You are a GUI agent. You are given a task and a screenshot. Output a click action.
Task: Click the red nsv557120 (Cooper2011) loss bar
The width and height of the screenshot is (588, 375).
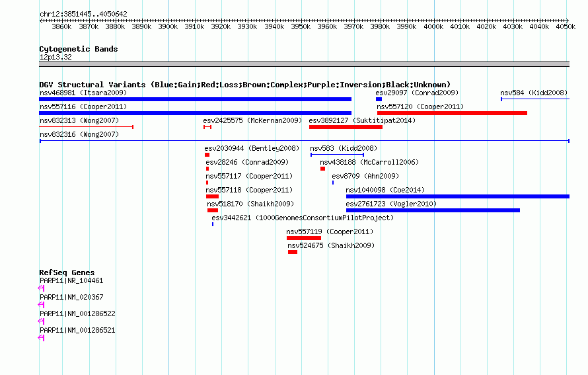[x=453, y=113]
